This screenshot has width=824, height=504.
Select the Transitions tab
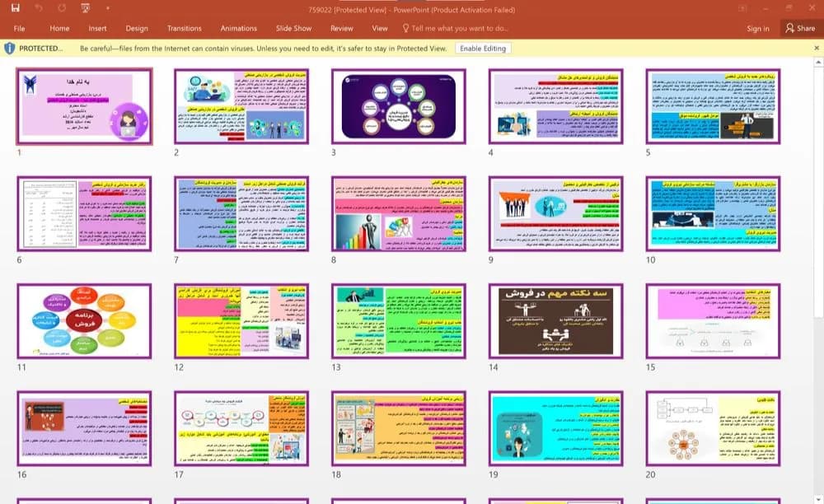[184, 28]
